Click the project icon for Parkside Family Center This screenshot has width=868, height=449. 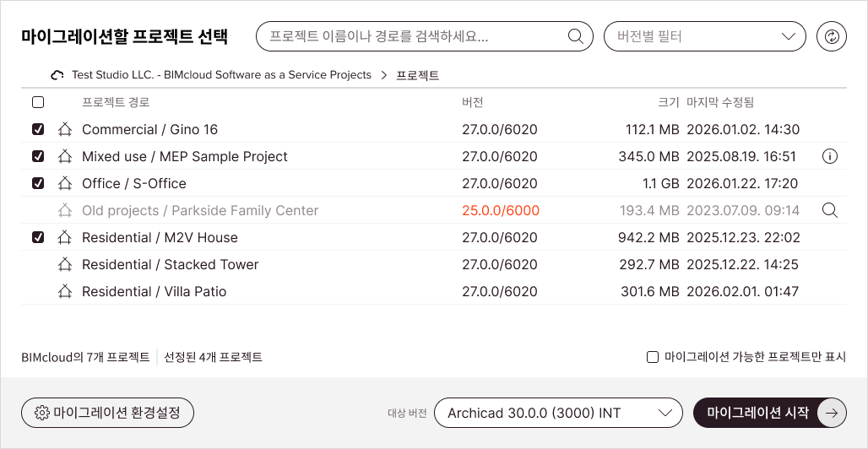(65, 210)
